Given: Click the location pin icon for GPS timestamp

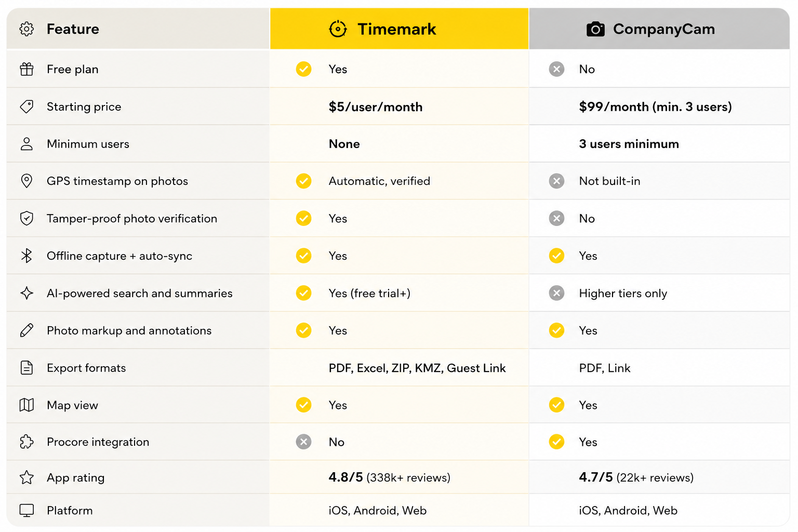Looking at the screenshot, I should coord(26,181).
